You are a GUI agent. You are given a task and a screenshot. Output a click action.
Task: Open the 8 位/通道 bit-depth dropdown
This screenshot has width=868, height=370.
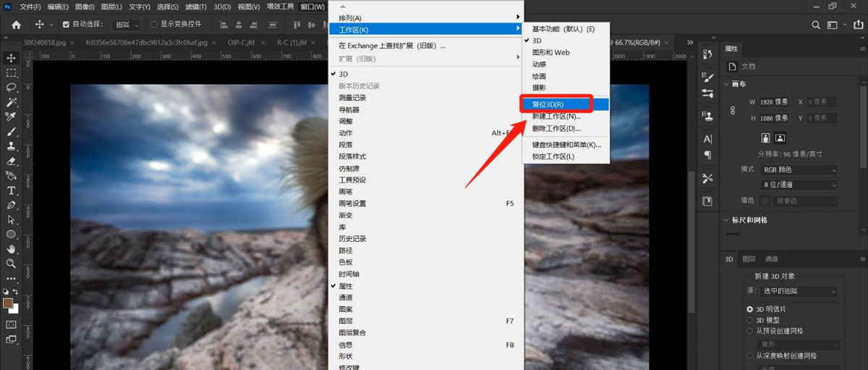799,185
